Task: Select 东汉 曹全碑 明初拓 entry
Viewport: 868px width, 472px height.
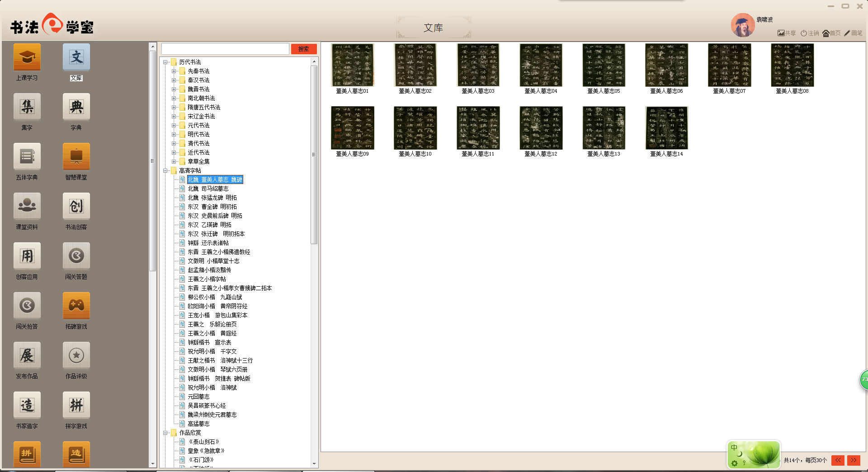Action: 212,207
